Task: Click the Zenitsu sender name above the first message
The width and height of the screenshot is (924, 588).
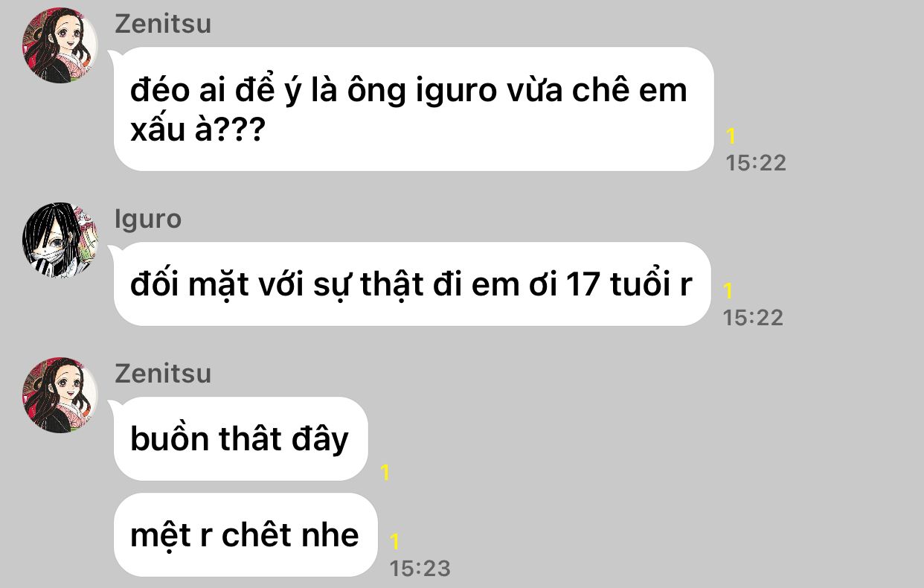Action: pos(163,24)
